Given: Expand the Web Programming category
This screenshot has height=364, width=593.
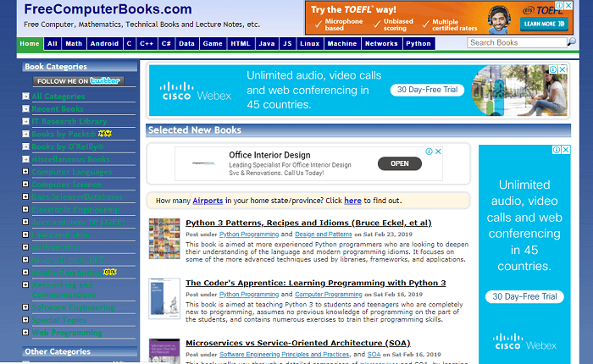Looking at the screenshot, I should point(25,332).
